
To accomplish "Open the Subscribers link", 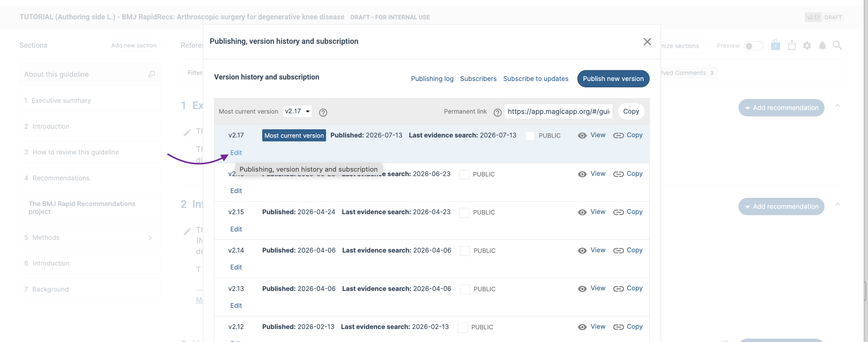I will click(x=478, y=79).
